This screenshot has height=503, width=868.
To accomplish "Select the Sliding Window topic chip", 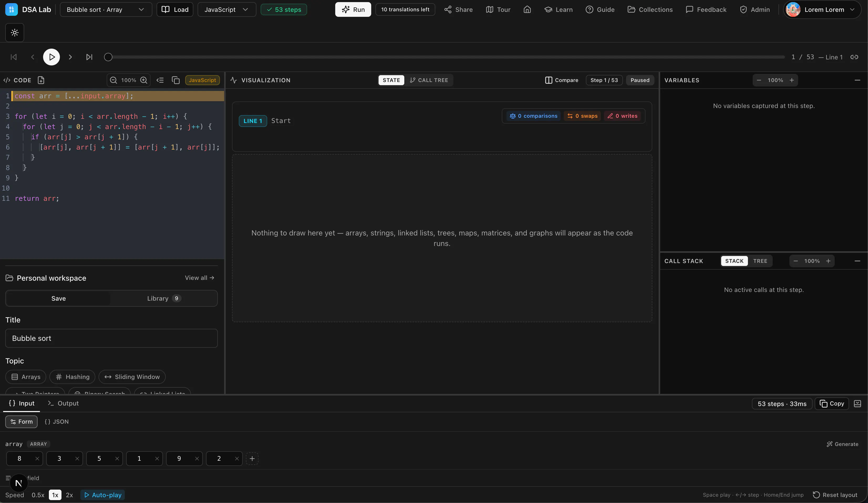I will coord(132,377).
